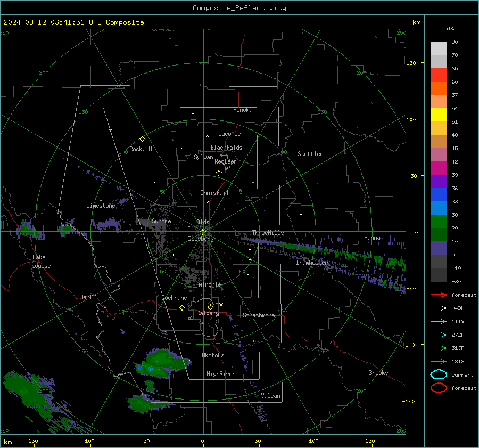
Task: Click the red 60 dBZ color swatch
Action: 439,75
